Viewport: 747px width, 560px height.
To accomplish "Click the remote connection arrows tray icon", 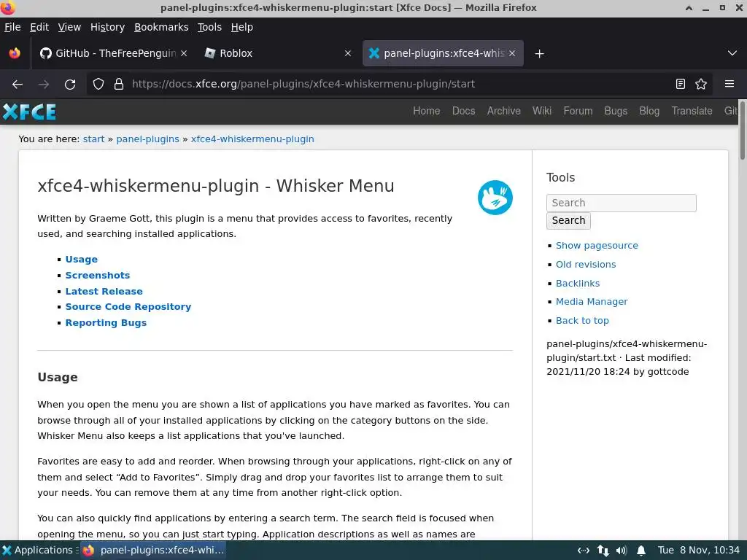I will click(583, 551).
